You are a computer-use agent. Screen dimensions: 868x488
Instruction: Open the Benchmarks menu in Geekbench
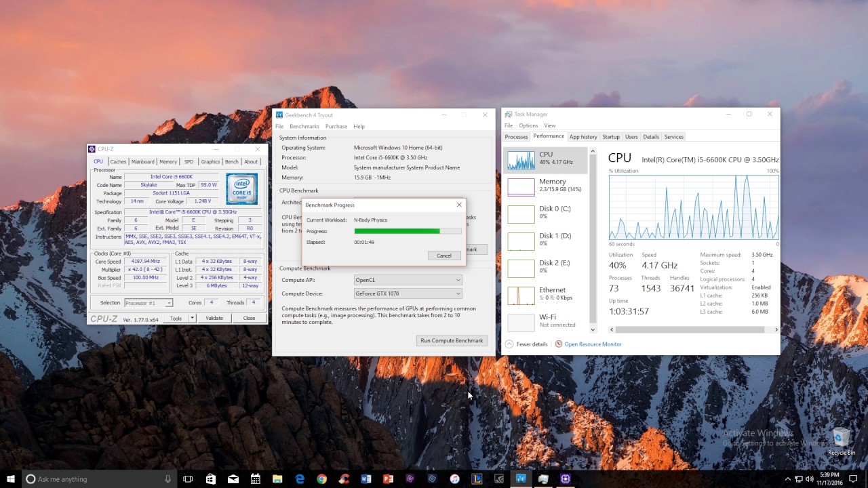click(304, 127)
